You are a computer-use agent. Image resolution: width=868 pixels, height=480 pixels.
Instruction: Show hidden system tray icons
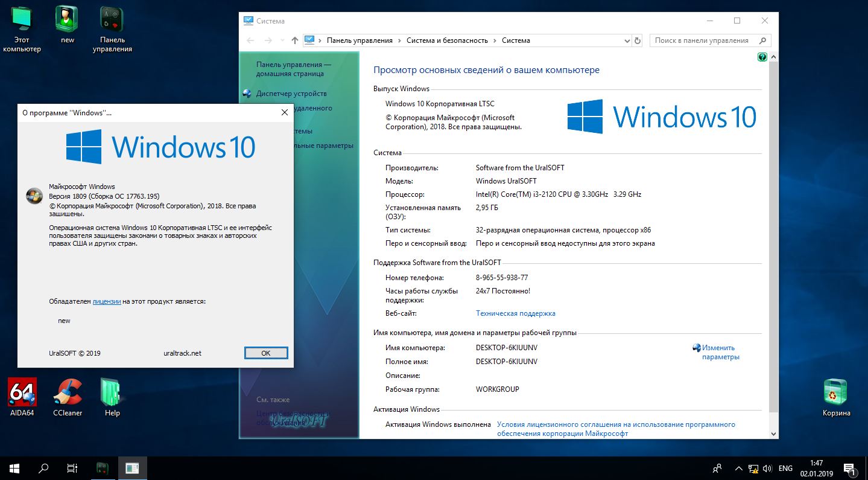[x=738, y=468]
